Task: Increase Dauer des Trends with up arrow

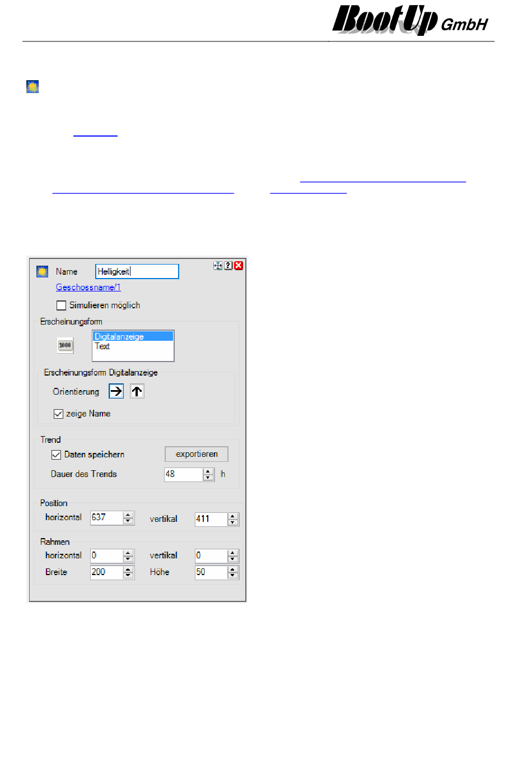Action: pos(208,471)
